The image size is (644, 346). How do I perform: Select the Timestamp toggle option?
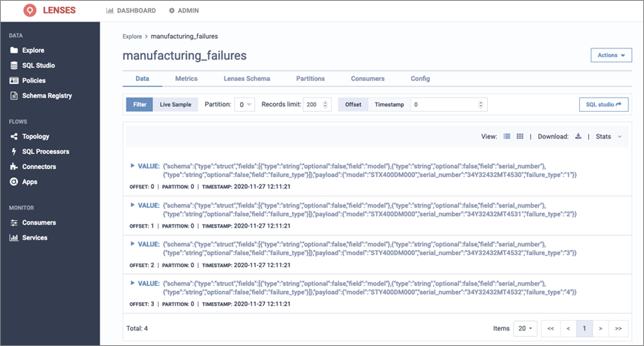[389, 104]
